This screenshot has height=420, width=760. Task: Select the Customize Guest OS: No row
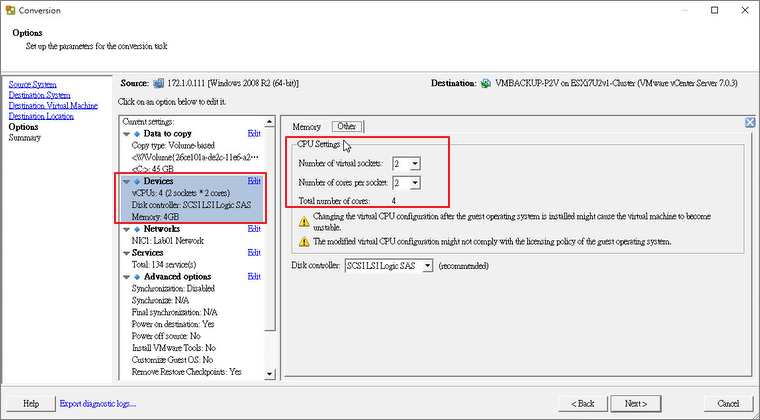click(172, 360)
